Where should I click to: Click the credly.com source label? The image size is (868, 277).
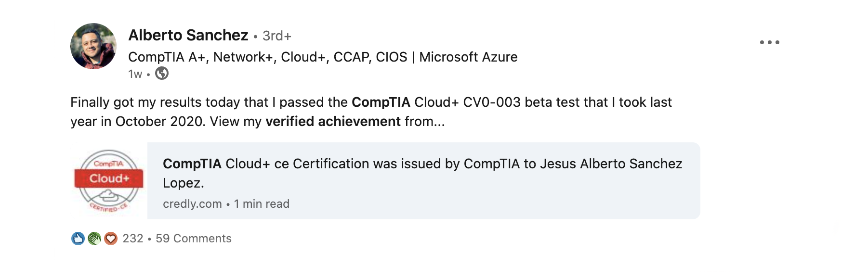click(192, 204)
